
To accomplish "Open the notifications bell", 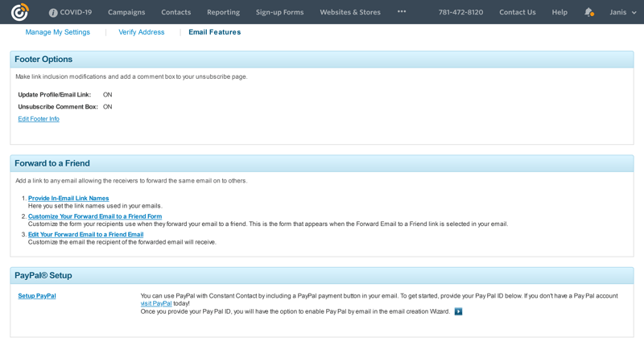I will (x=588, y=12).
